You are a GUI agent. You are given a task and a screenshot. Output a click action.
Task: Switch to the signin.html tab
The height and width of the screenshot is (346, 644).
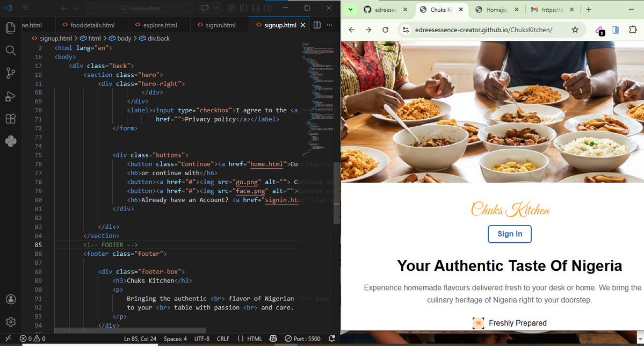(219, 25)
